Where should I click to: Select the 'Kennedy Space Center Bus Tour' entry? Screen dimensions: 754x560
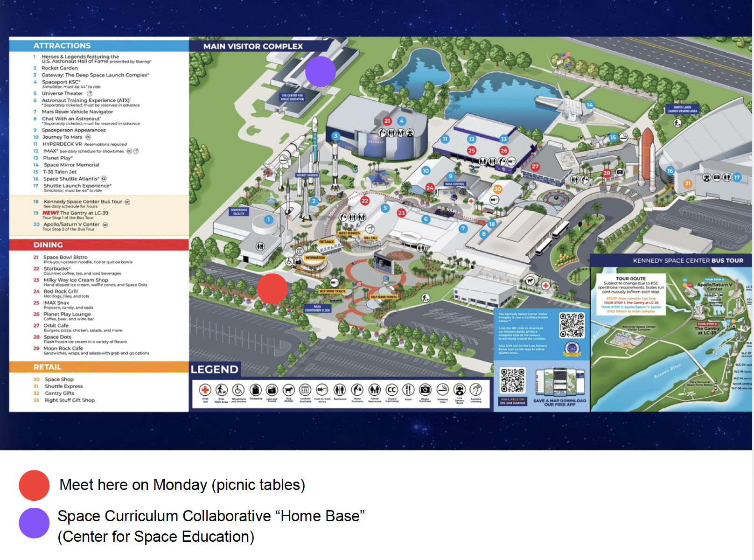pyautogui.click(x=83, y=202)
